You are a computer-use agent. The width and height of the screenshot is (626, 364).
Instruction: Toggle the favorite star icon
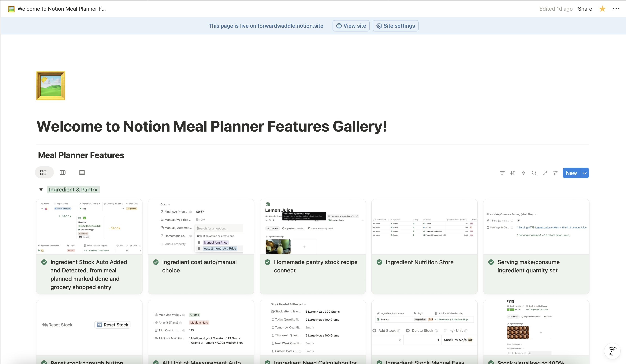coord(602,9)
